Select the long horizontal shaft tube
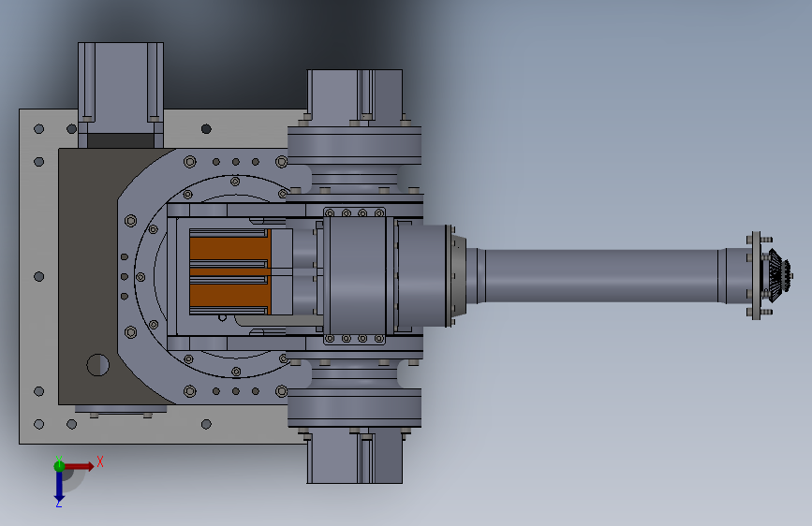The height and width of the screenshot is (526, 812). pyautogui.click(x=600, y=275)
